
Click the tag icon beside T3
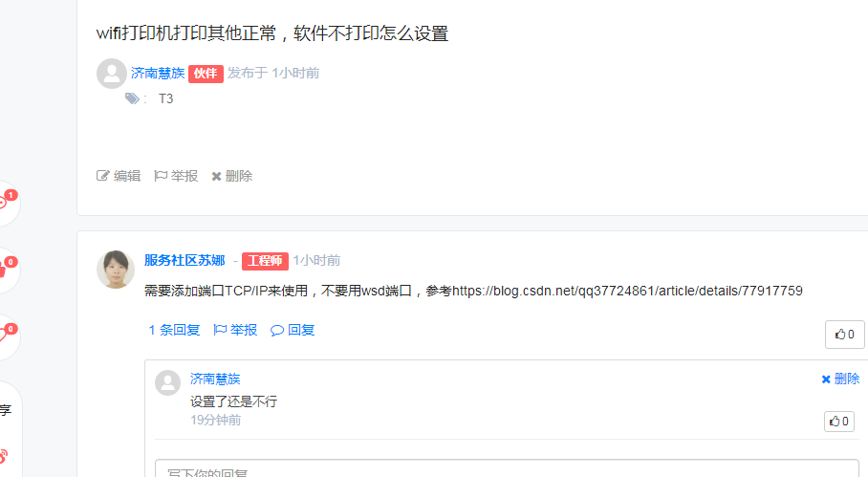click(x=132, y=98)
